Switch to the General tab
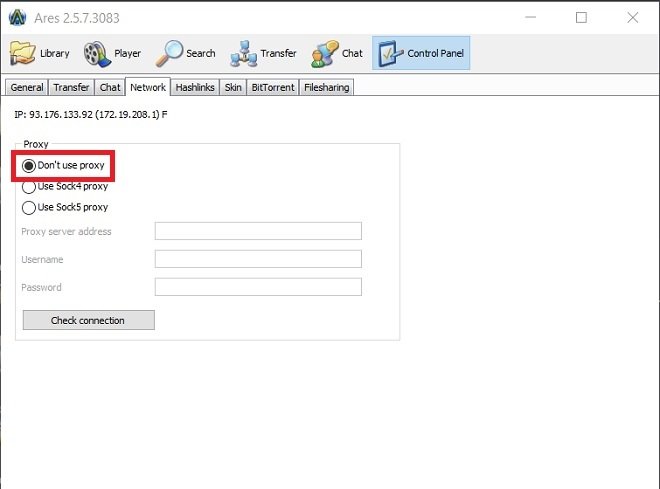This screenshot has height=489, width=660. tap(27, 88)
